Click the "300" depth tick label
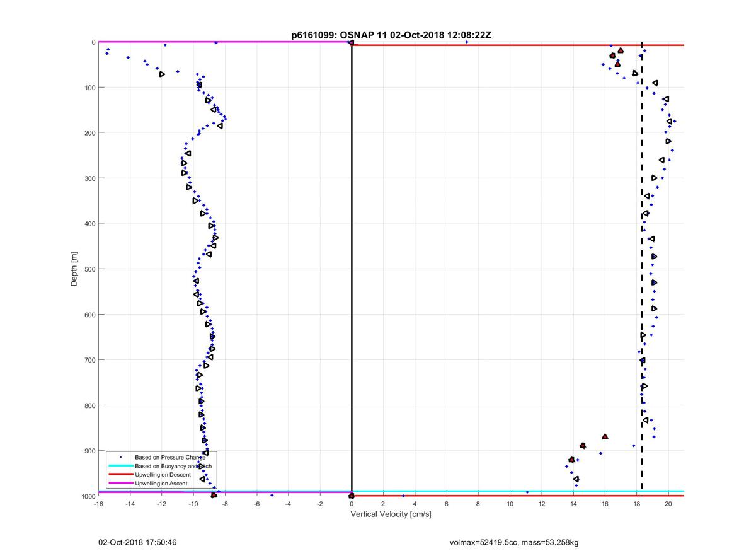Image resolution: width=756 pixels, height=558 pixels. point(89,178)
